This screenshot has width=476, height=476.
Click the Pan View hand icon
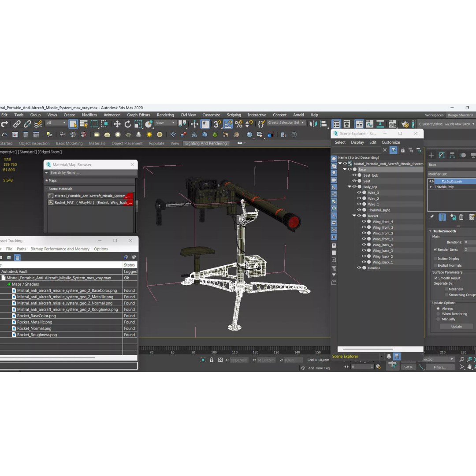click(x=469, y=367)
